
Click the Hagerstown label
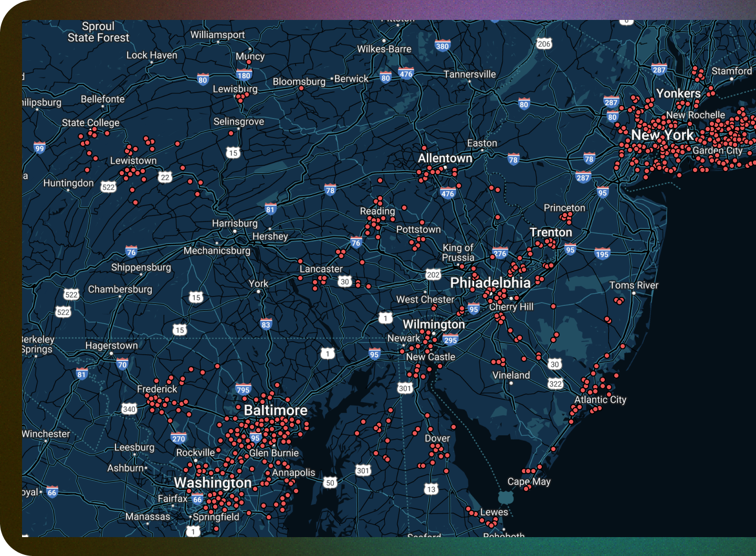pos(111,346)
